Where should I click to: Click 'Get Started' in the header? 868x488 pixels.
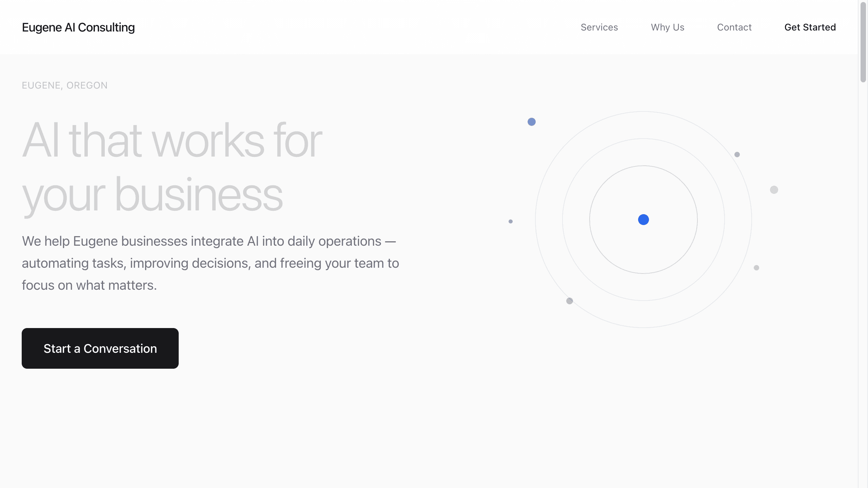[x=810, y=27]
